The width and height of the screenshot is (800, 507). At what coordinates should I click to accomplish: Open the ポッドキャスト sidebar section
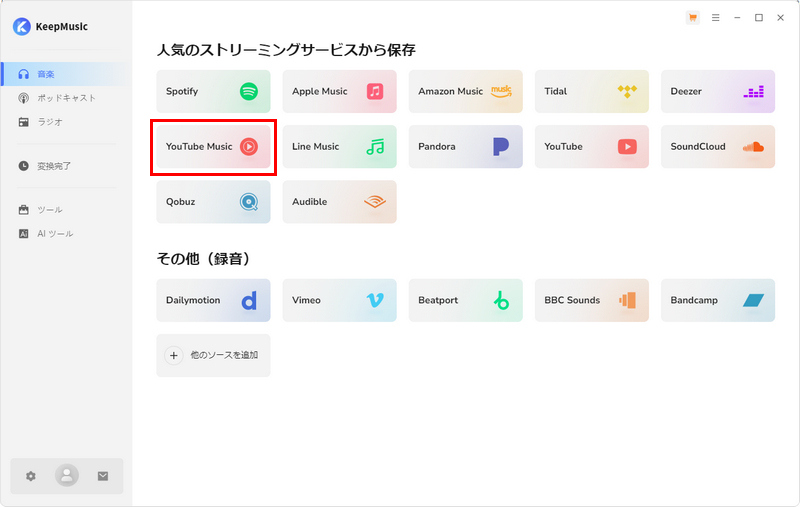point(66,98)
